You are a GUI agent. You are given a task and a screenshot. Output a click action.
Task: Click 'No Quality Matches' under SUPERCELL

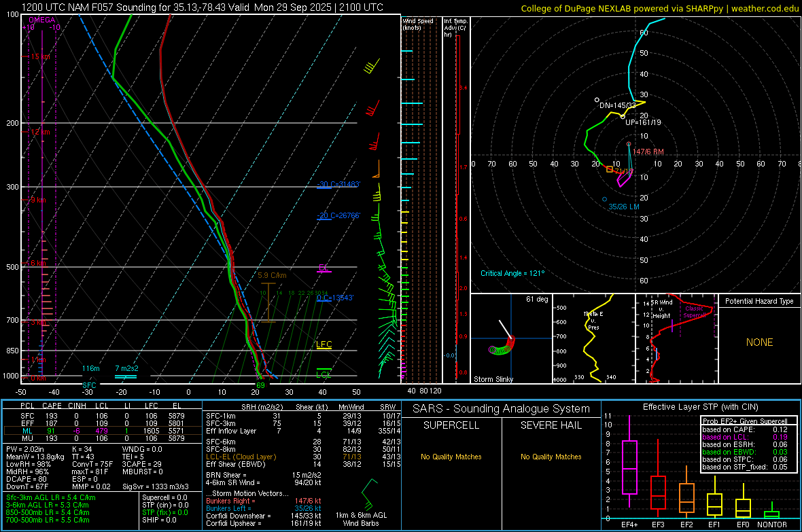[451, 457]
